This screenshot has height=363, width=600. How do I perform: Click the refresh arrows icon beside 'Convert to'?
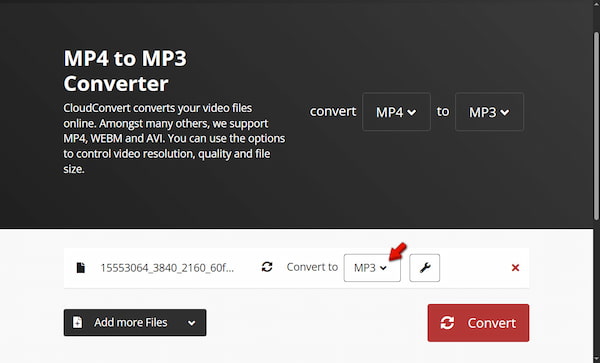267,267
